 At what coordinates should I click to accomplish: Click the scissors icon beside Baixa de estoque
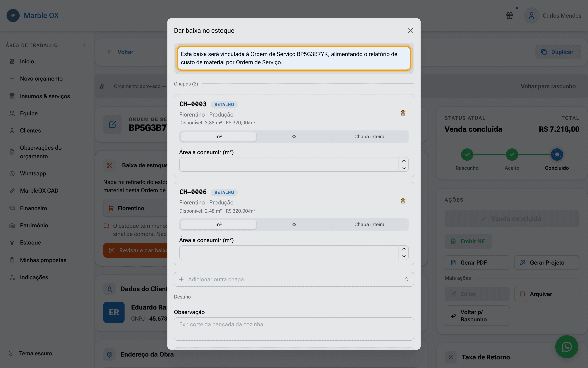pos(109,166)
